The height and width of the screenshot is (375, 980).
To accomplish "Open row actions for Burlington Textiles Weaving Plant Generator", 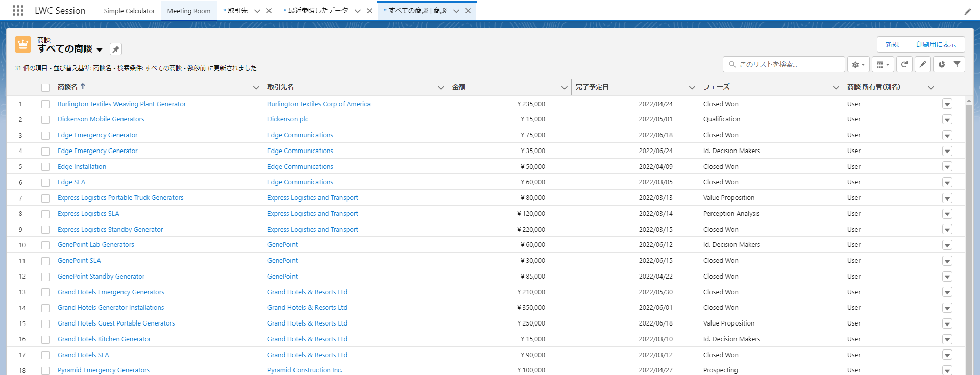I will [947, 104].
